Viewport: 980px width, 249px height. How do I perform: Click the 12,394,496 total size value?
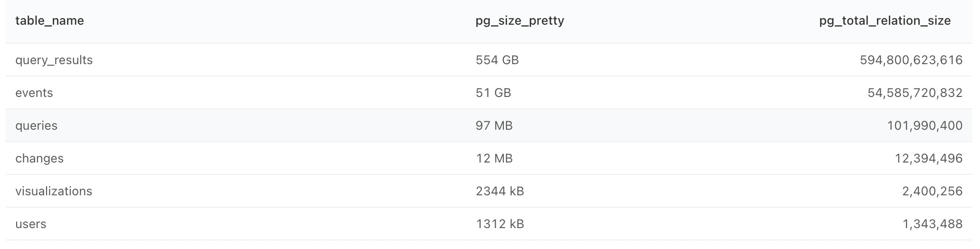click(x=929, y=159)
